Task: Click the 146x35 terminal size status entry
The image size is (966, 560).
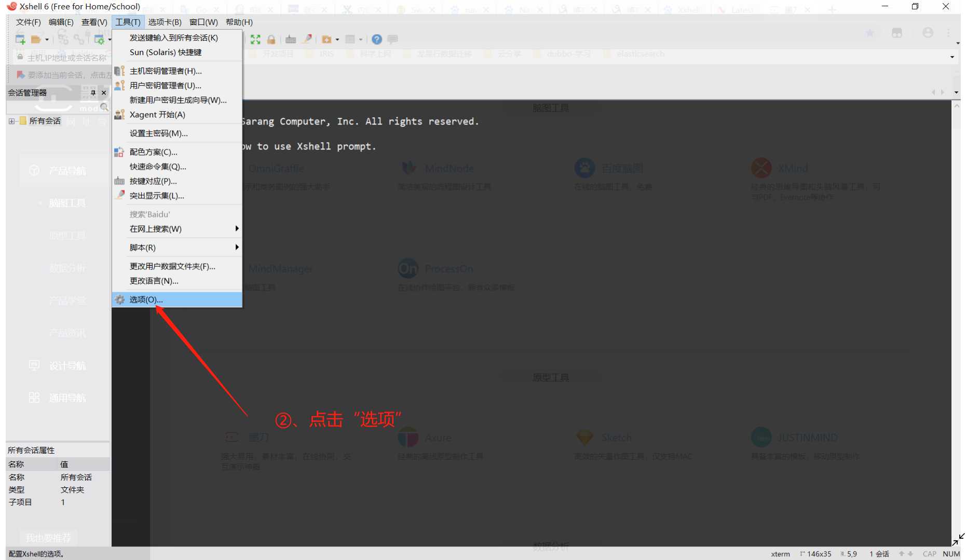Action: pos(815,554)
